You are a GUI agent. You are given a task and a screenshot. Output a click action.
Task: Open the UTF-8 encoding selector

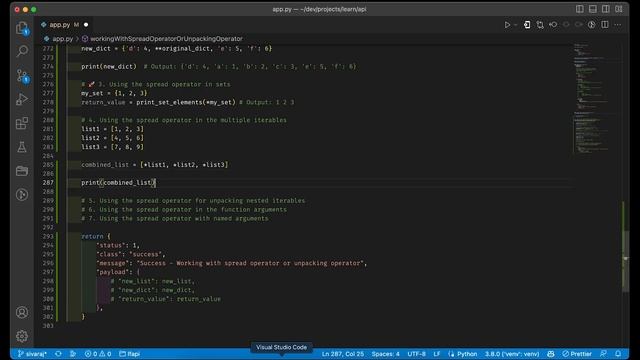tap(416, 354)
